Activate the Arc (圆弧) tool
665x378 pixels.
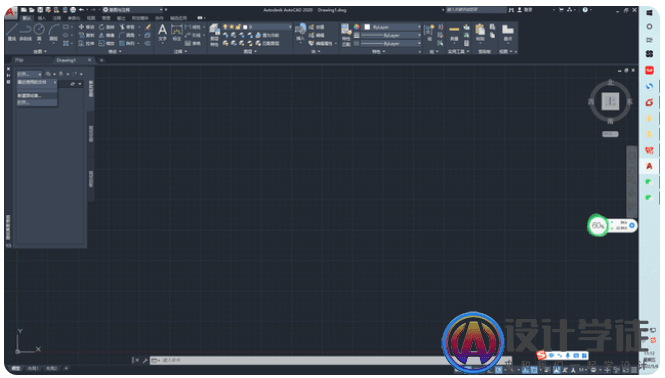coord(53,32)
